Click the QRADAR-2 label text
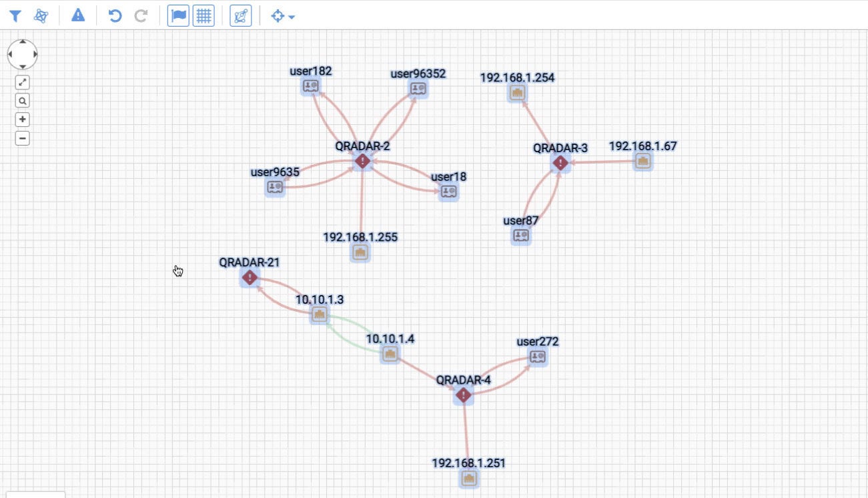The width and height of the screenshot is (868, 498). coord(362,146)
